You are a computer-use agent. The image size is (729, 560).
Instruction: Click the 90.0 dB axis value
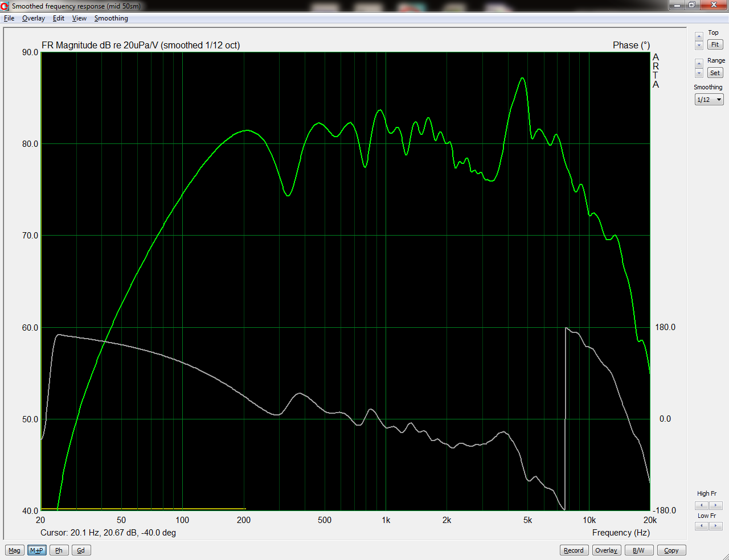pos(30,52)
